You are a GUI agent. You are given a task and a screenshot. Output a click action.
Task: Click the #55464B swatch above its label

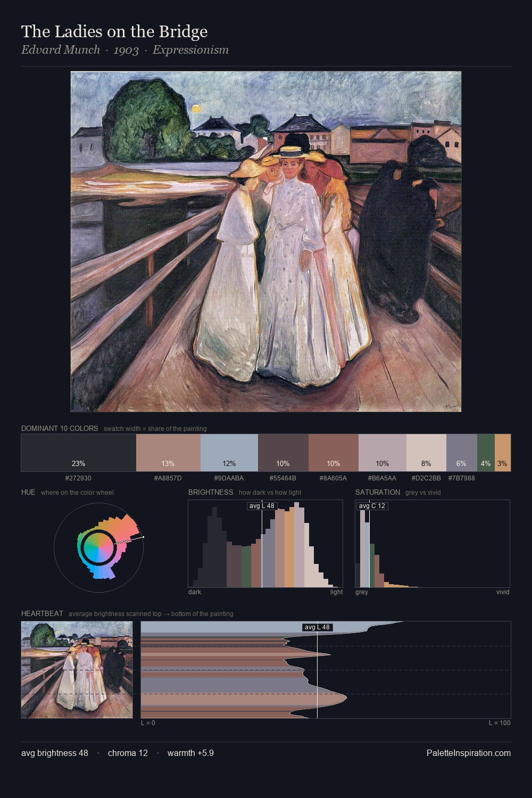(283, 453)
